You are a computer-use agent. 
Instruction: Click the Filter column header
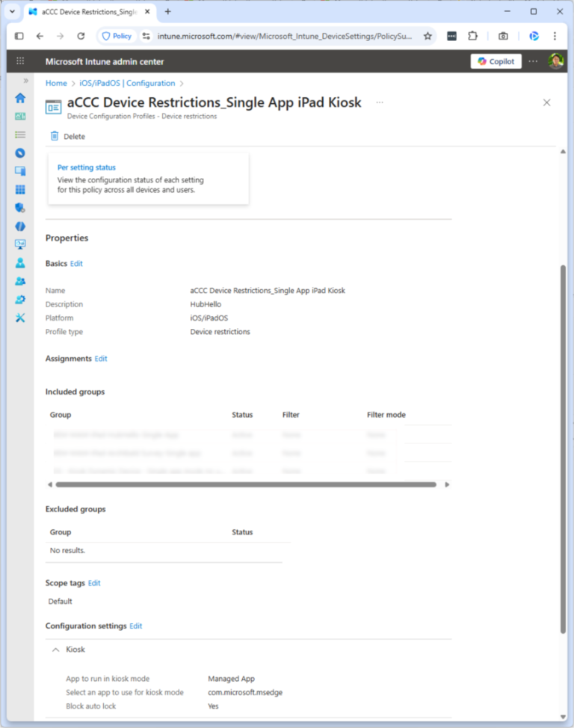coord(291,415)
